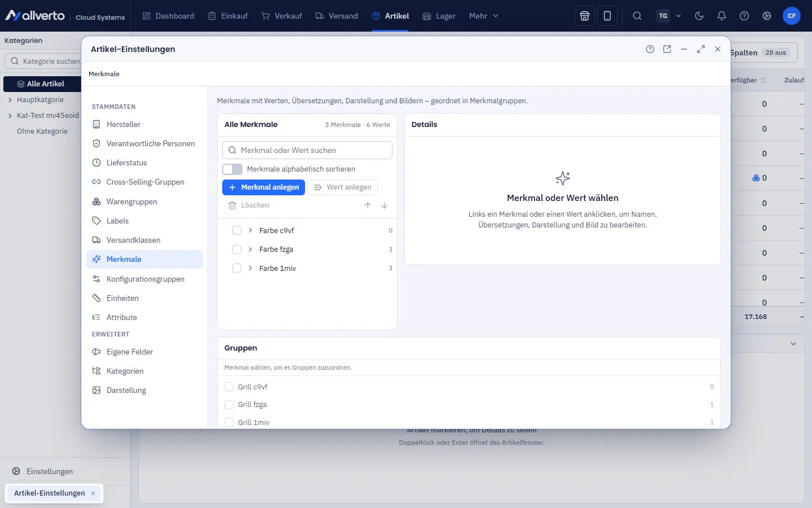Click the search magnifier in top bar
Viewport: 812px width, 508px height.
point(637,16)
